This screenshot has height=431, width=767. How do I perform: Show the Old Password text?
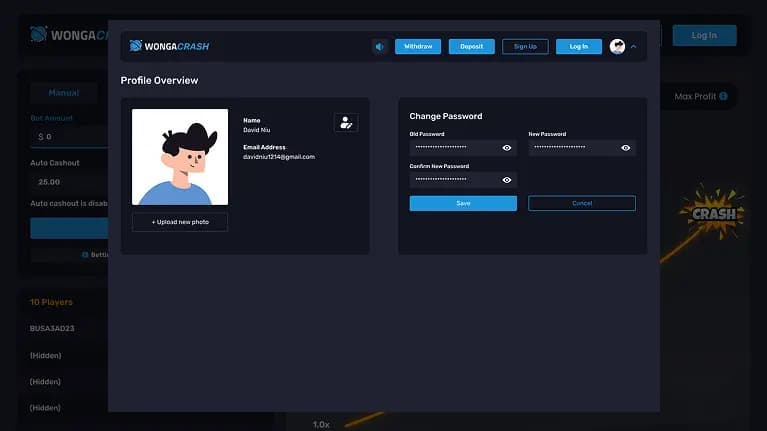pyautogui.click(x=507, y=148)
